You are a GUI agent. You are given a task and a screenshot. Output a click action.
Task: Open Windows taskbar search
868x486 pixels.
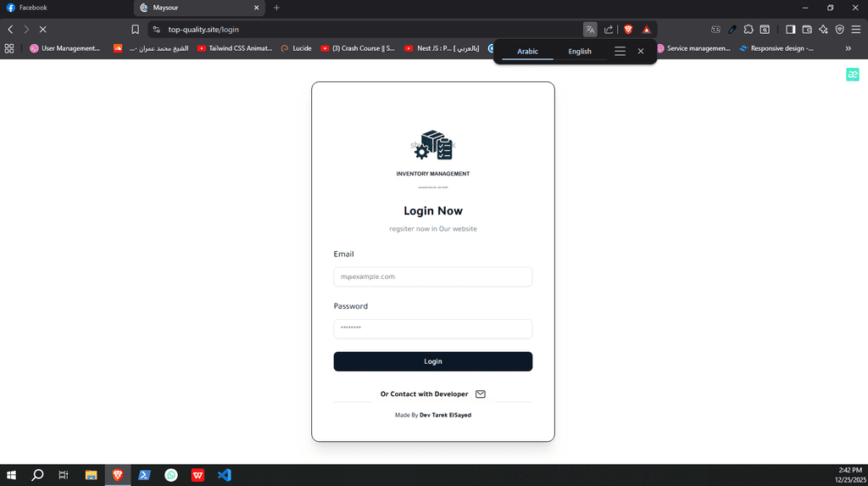click(x=37, y=475)
